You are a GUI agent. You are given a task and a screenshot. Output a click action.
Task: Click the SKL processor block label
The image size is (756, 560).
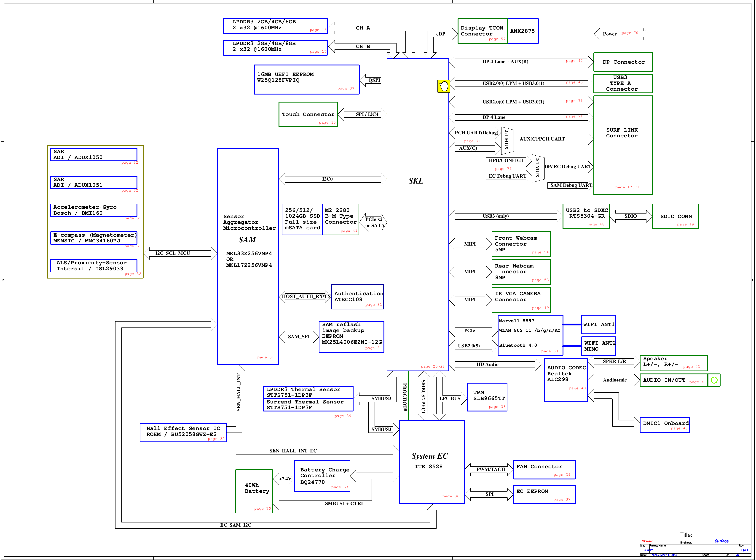(x=416, y=181)
